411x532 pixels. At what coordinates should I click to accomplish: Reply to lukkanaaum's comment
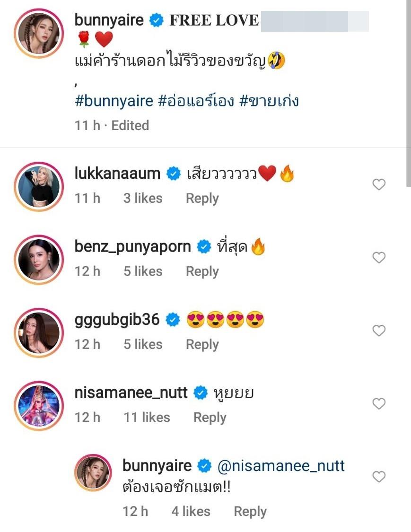pos(202,199)
